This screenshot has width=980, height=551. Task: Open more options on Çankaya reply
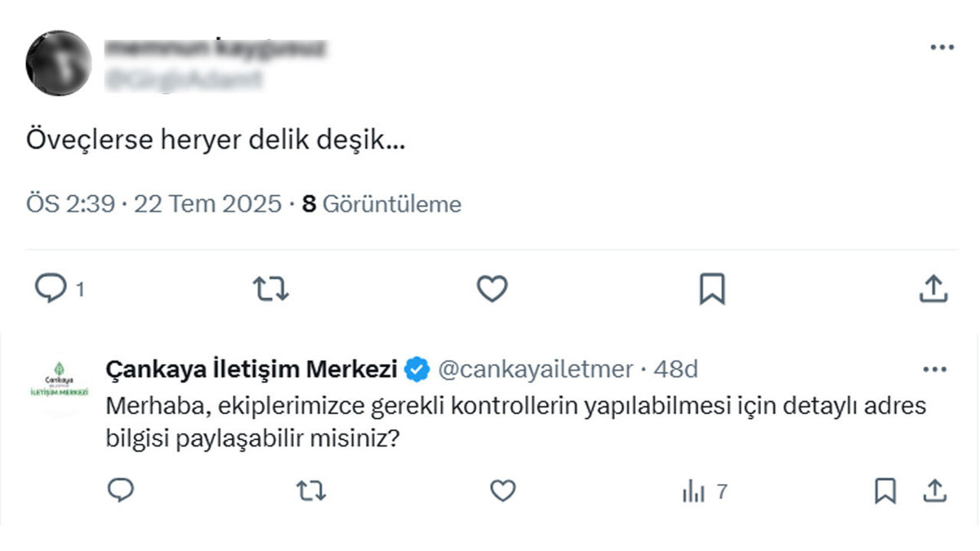(933, 370)
